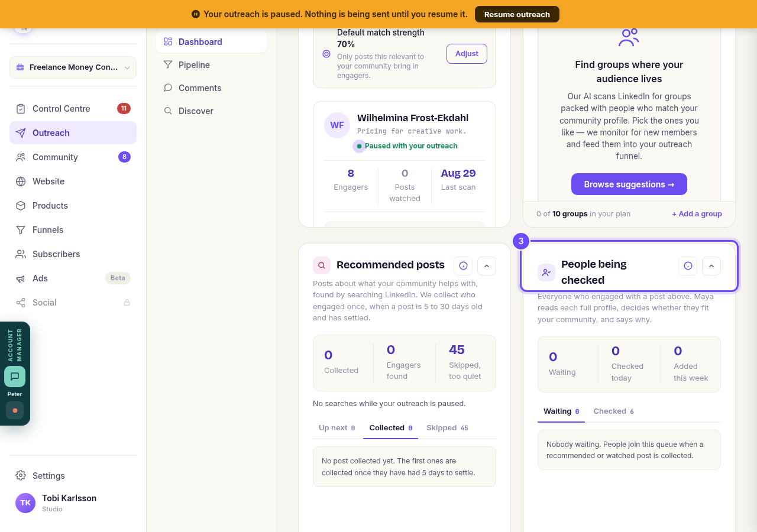Click the Beta badge beside Ads
The height and width of the screenshot is (532, 757).
click(118, 278)
